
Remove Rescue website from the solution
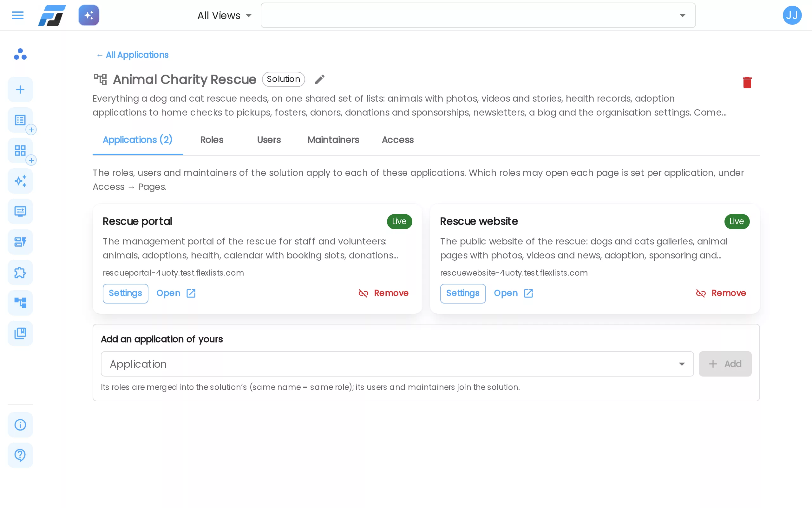click(x=721, y=293)
